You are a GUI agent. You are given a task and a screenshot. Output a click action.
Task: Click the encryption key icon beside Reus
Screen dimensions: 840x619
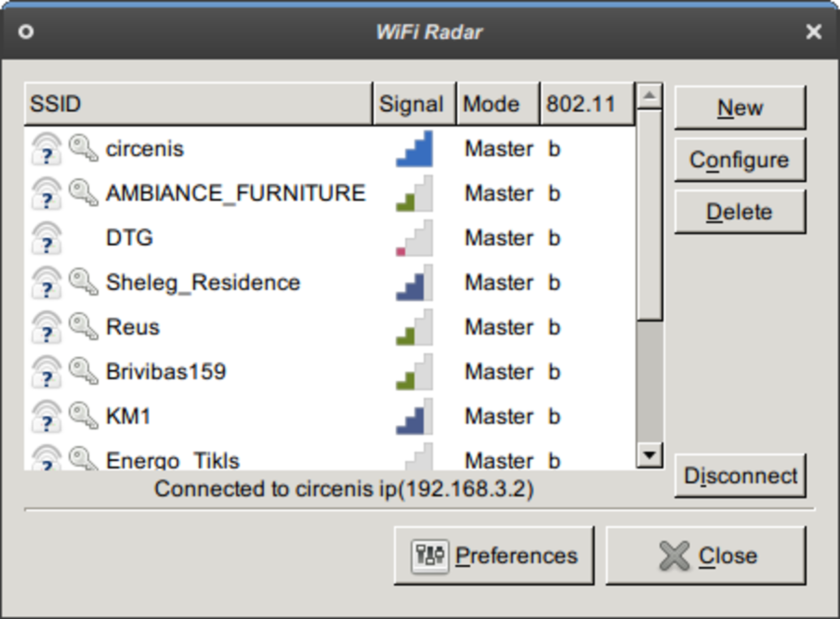tap(83, 328)
